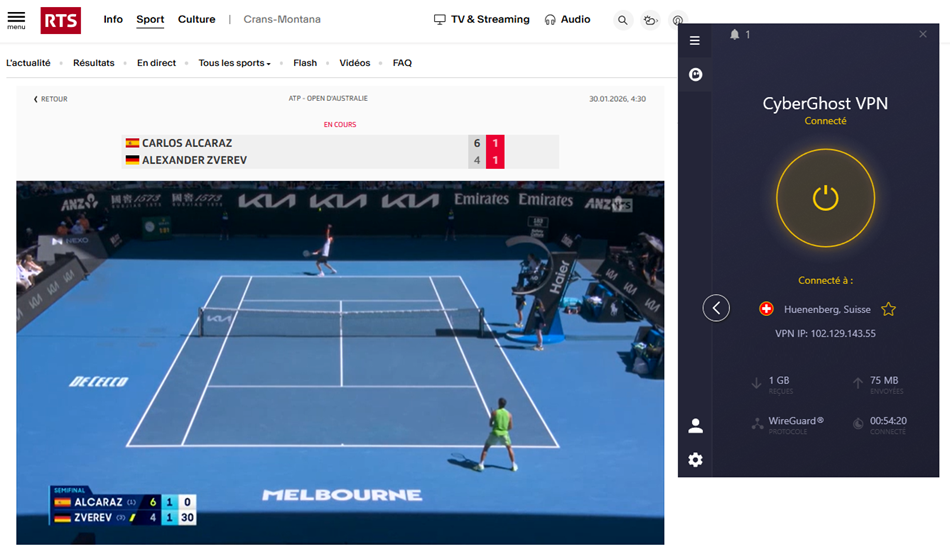Open CyberGhost sidebar hamburger menu
Viewport: 950px width, 554px height.
(x=695, y=41)
